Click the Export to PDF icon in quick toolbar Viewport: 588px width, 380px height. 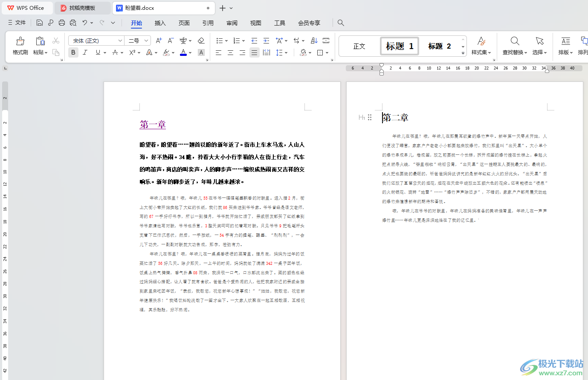point(51,23)
